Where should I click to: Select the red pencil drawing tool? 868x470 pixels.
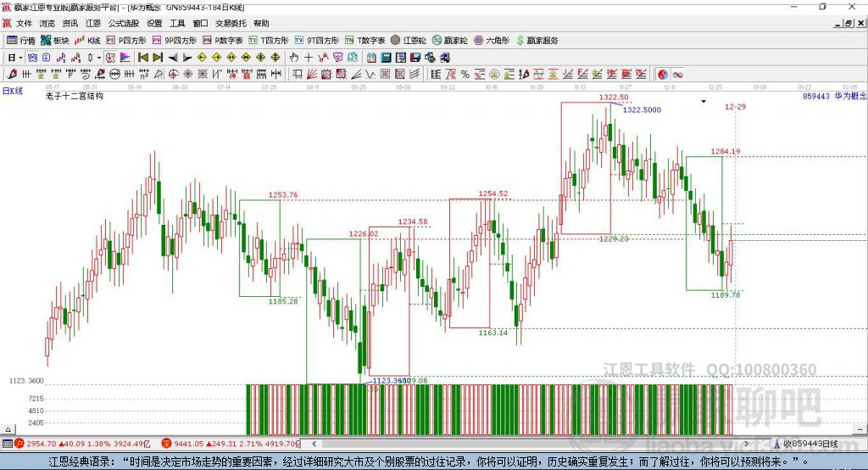click(12, 75)
